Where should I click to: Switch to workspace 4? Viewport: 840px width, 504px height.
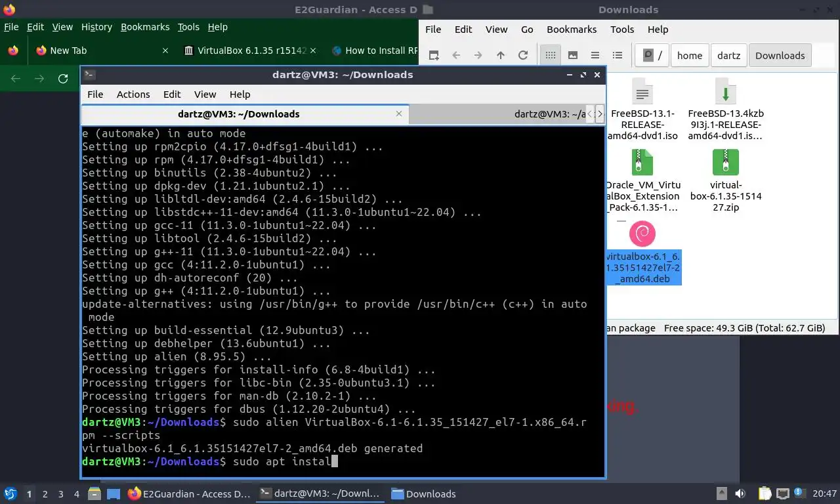coord(77,494)
